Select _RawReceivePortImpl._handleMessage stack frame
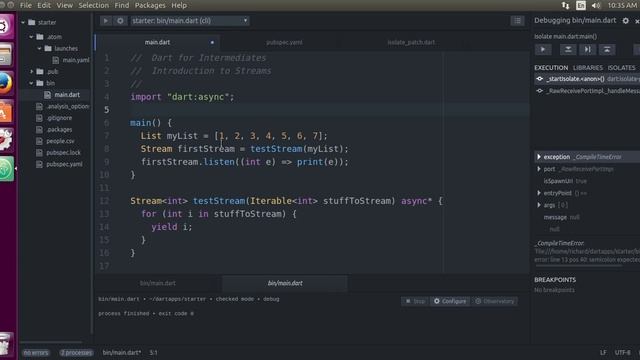 pos(587,91)
